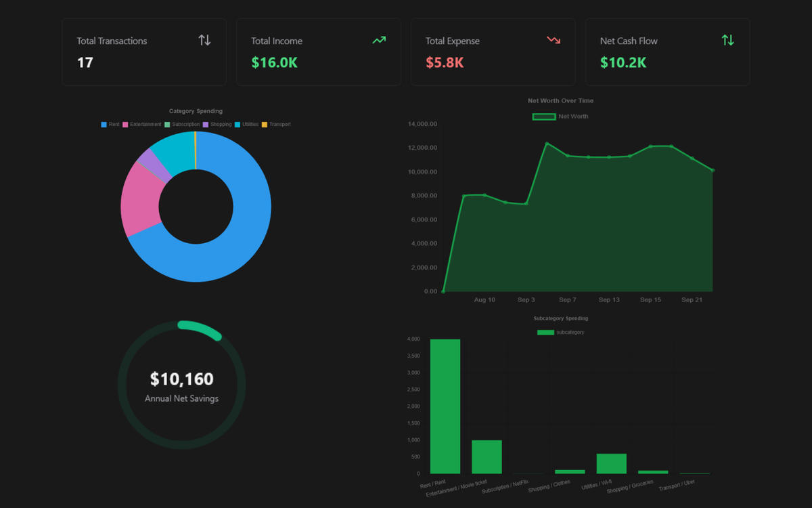Click the Sep 15 x-axis label
Image resolution: width=812 pixels, height=508 pixels.
click(x=650, y=299)
